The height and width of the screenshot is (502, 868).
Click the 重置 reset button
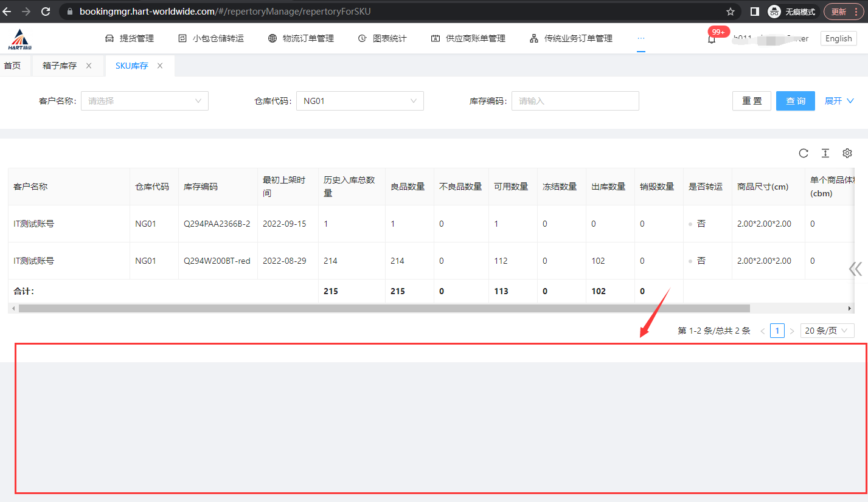click(x=751, y=101)
